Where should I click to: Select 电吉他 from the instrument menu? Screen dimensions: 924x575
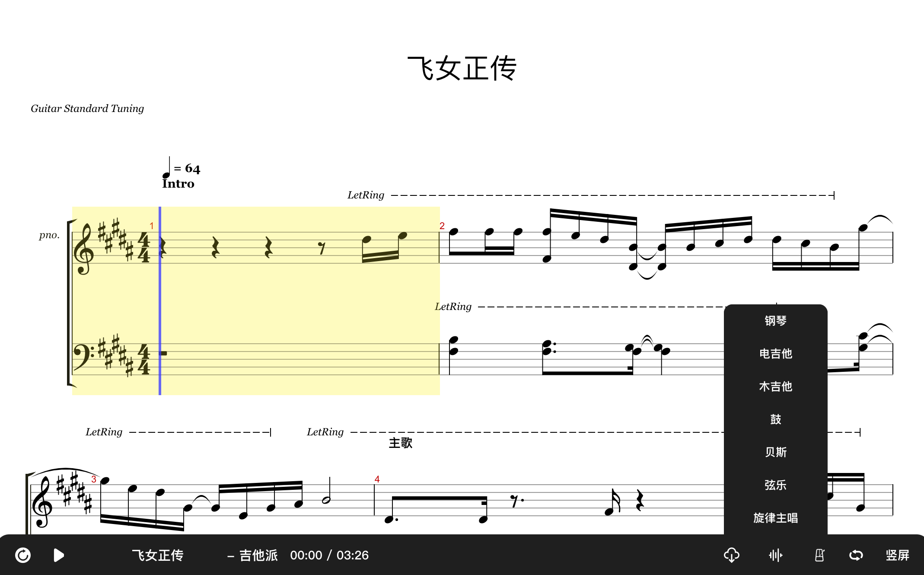[x=776, y=354]
